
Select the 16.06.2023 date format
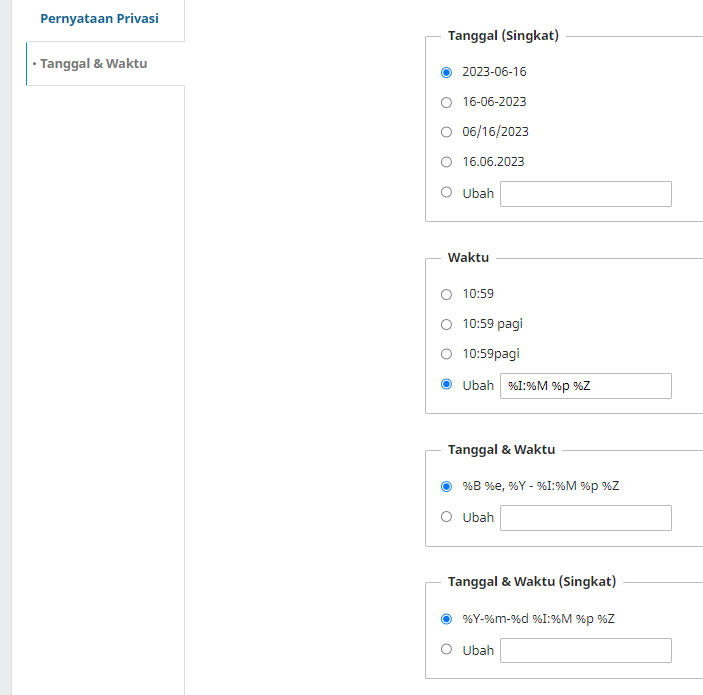(446, 162)
